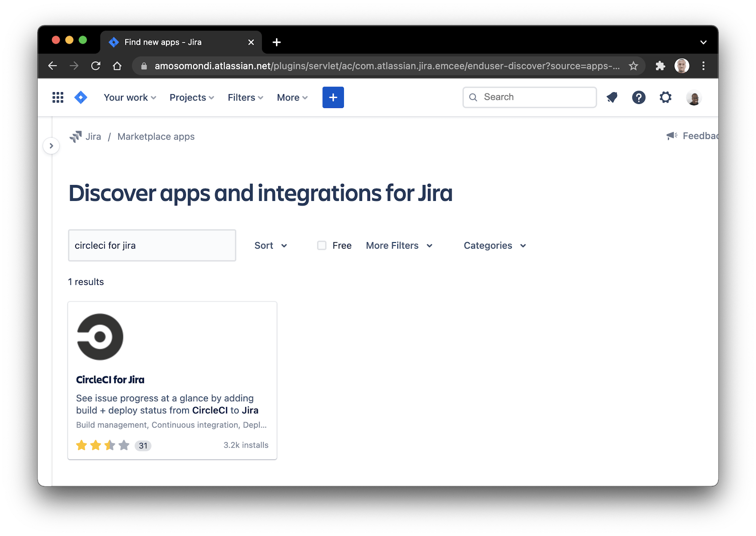Image resolution: width=756 pixels, height=536 pixels.
Task: Open the Filters menu
Action: pos(245,97)
